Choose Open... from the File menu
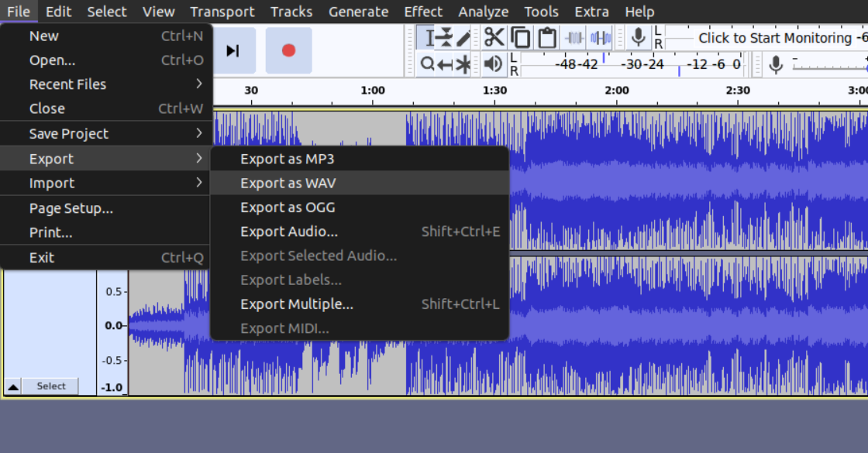Screen dimensions: 868x453 point(106,60)
